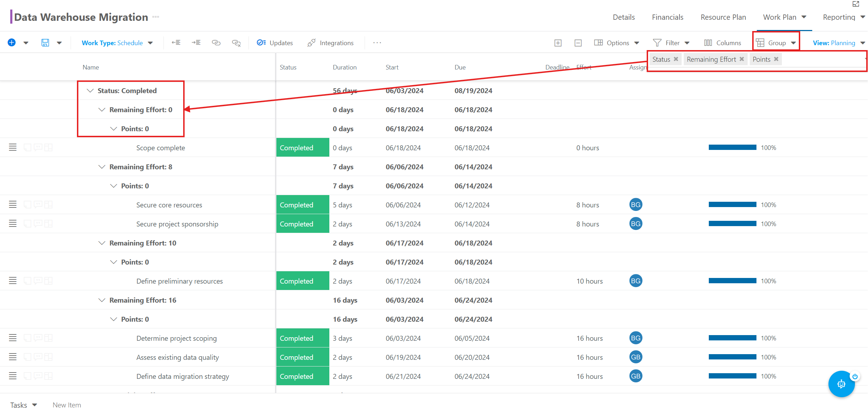Collapse Points: 0 under Remaining Effort: 8

click(113, 186)
